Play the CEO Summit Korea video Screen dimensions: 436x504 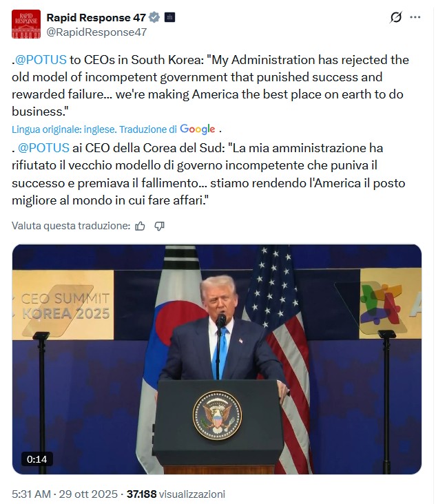click(x=217, y=358)
